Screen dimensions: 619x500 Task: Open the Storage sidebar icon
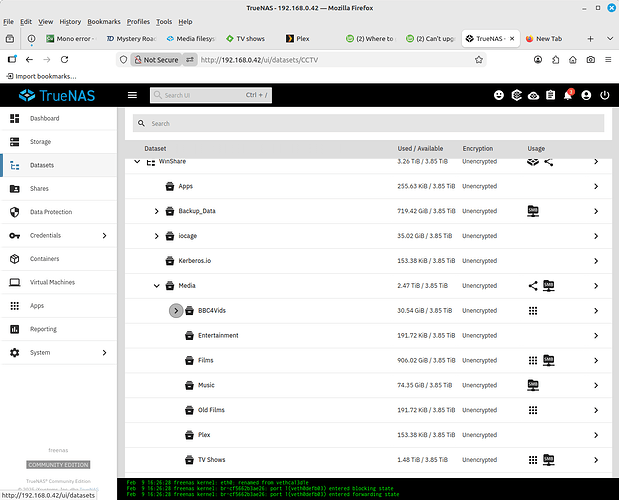[15, 142]
